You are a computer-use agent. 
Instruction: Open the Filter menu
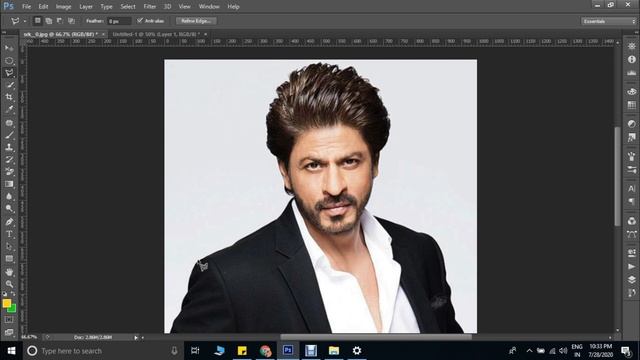149,7
